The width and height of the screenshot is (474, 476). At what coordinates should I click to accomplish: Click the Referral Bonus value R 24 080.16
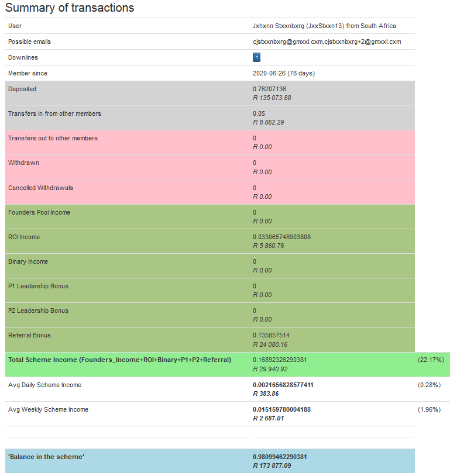coord(270,344)
